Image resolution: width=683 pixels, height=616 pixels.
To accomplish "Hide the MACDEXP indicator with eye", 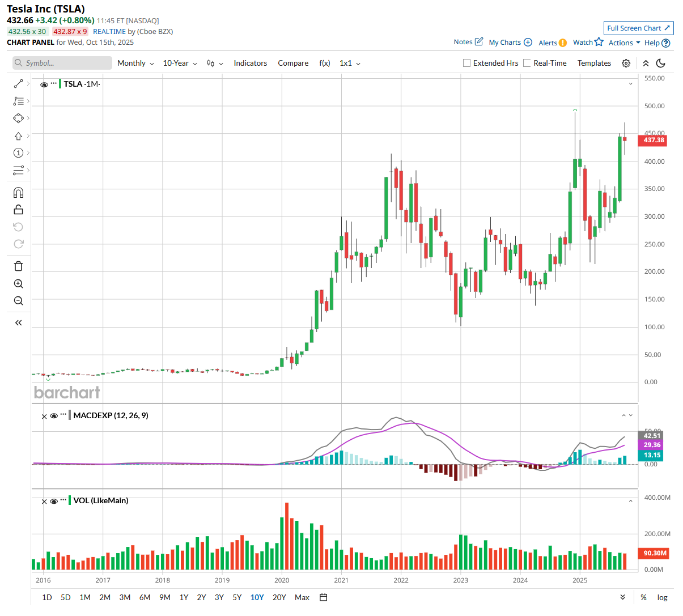I will 54,416.
